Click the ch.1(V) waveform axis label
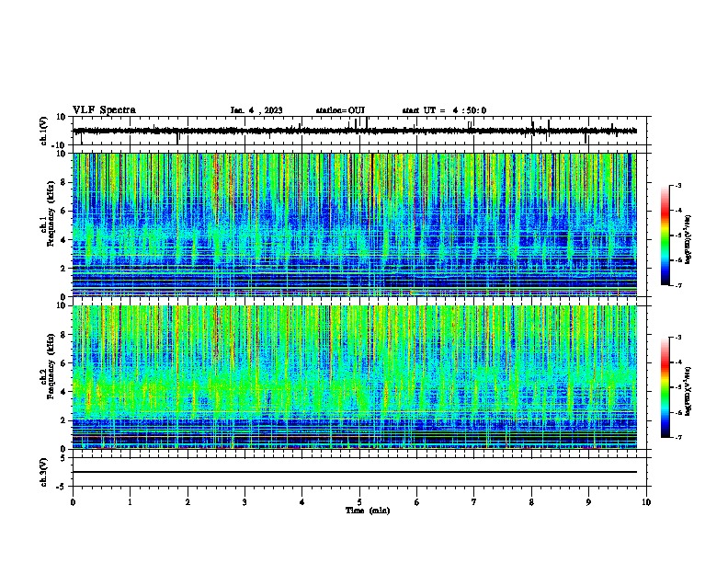728x563 pixels. 43,131
